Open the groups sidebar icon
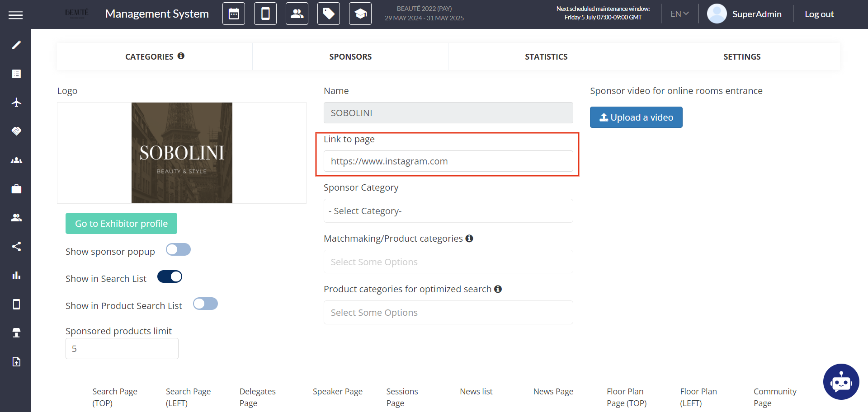Viewport: 868px width, 412px height. tap(16, 160)
